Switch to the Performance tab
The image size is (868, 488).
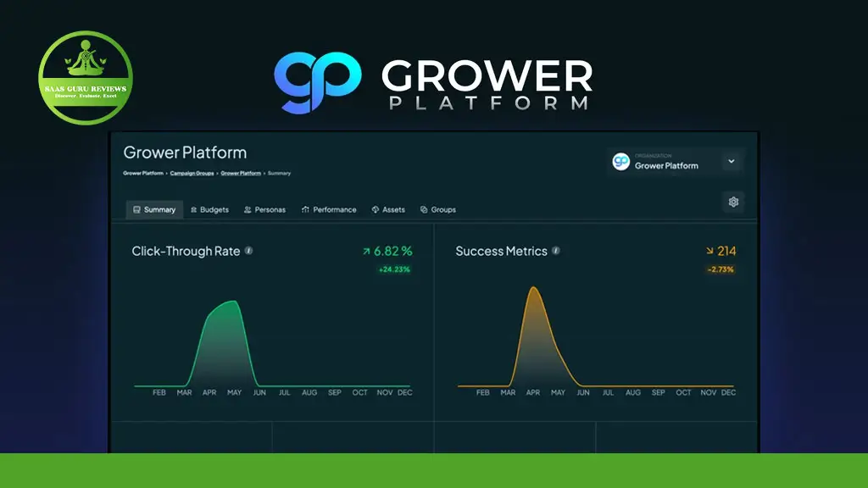tap(329, 210)
